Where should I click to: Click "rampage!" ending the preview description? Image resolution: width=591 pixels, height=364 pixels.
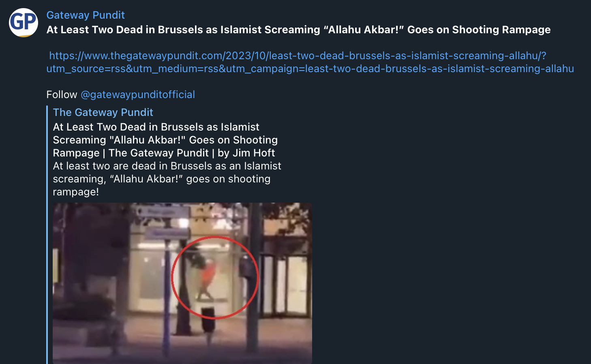pyautogui.click(x=76, y=192)
